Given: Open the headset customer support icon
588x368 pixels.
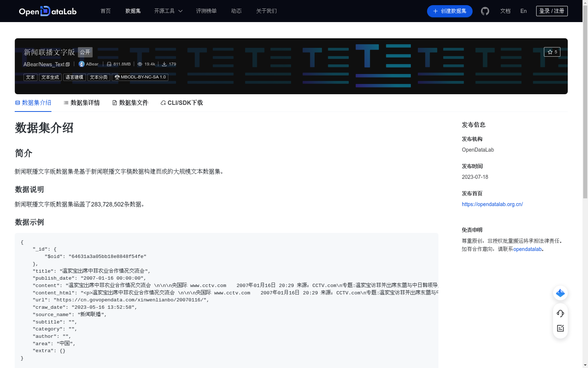Looking at the screenshot, I should (560, 314).
